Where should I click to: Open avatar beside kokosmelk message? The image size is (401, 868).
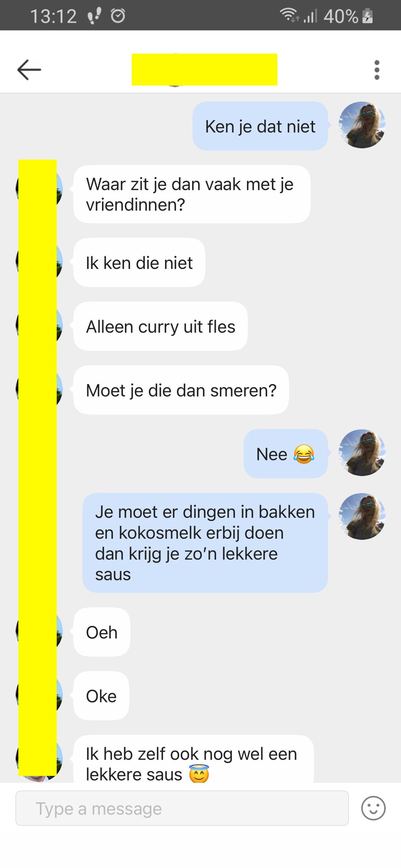click(x=362, y=516)
